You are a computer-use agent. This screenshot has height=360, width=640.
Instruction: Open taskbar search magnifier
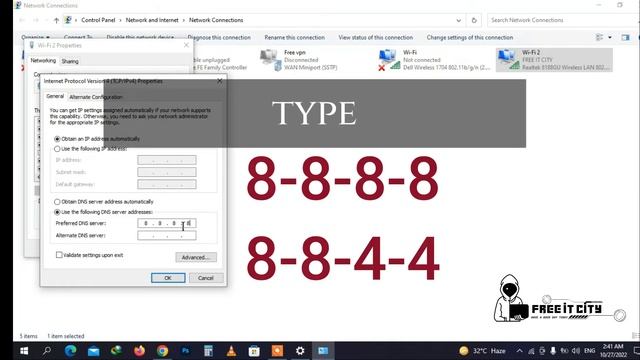pos(47,351)
